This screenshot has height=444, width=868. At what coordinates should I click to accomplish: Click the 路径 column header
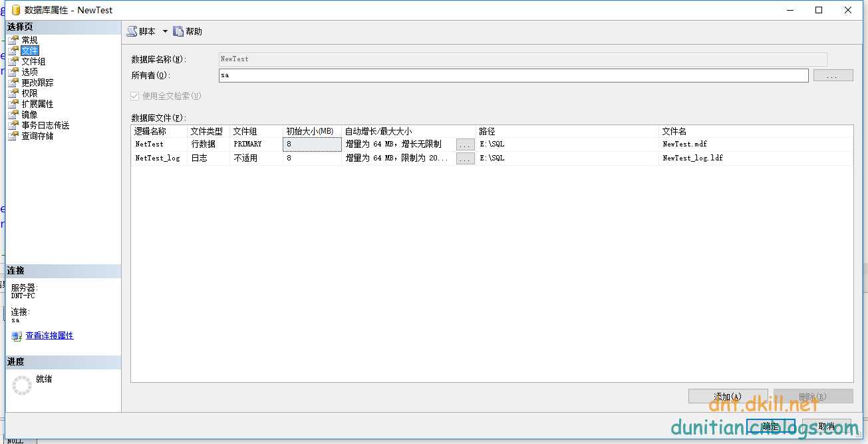coord(567,131)
